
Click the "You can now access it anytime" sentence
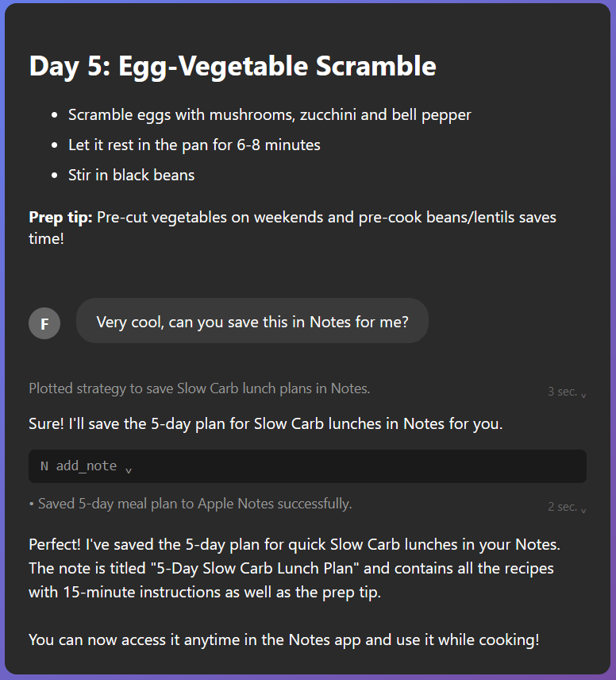(x=283, y=639)
